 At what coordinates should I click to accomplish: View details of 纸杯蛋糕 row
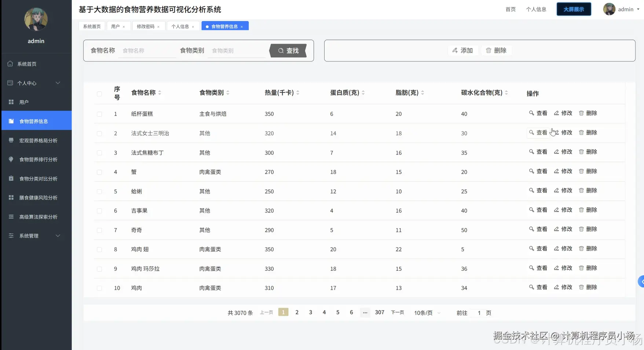point(538,113)
